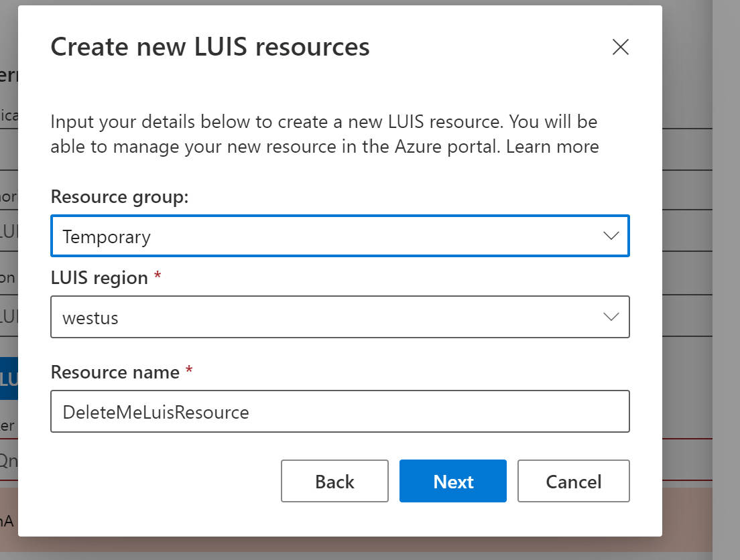Screen dimensions: 740x560
Task: Click the Resource group chevron arrow
Action: click(x=611, y=236)
